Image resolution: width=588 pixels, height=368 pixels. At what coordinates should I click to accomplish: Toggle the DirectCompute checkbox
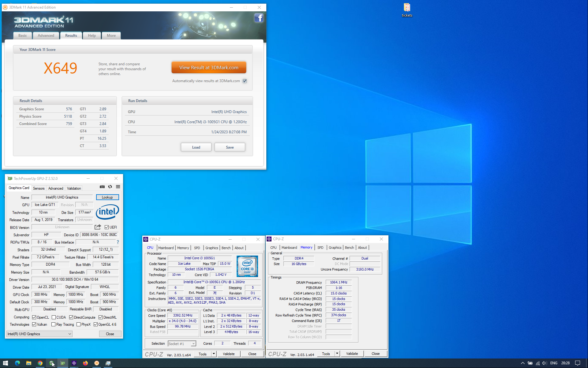(71, 317)
